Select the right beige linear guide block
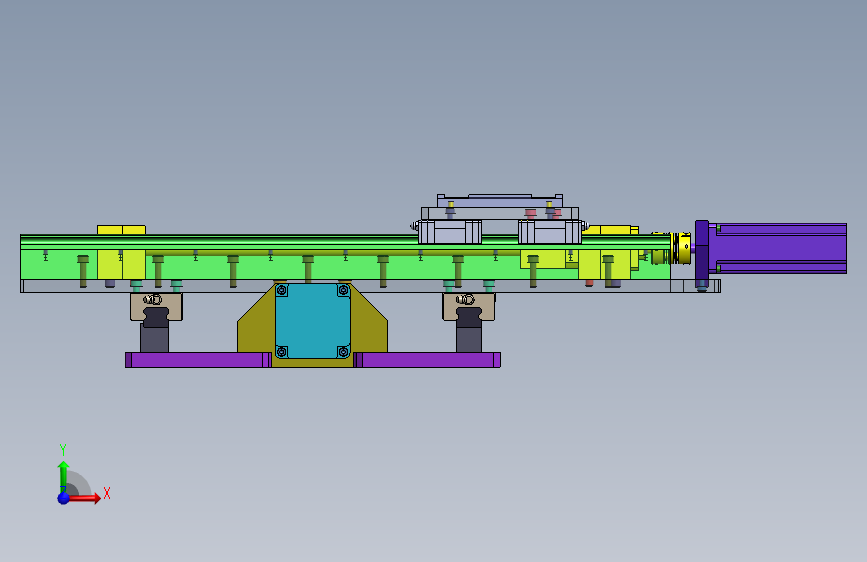This screenshot has height=562, width=867. pos(468,307)
